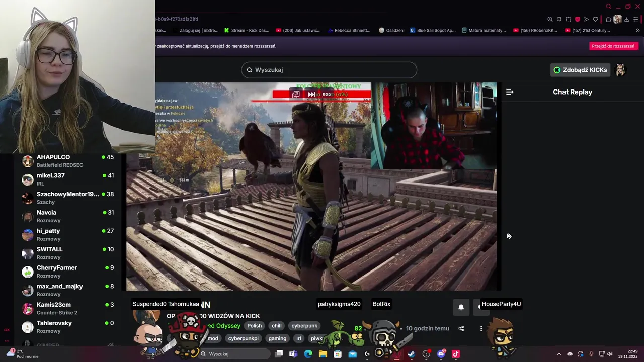Image resolution: width=644 pixels, height=362 pixels.
Task: Click the '10 godzin temu' timestamp
Action: point(428,328)
